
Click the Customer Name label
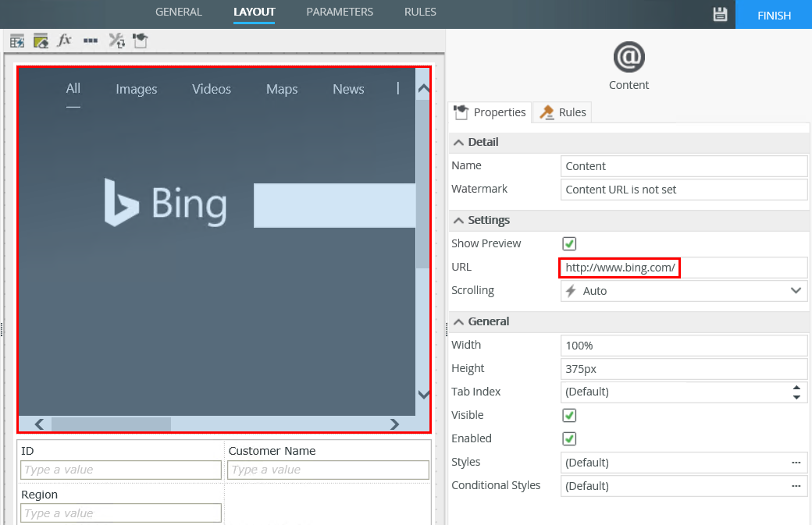click(x=272, y=451)
